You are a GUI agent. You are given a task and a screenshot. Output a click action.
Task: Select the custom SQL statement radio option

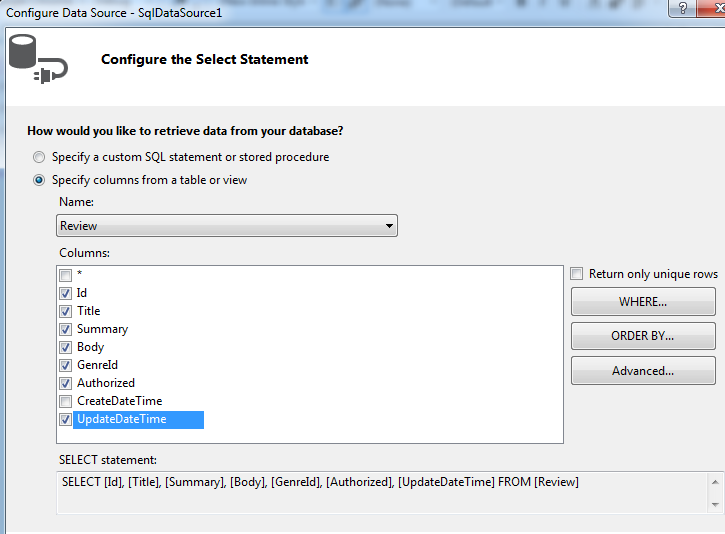click(x=39, y=157)
